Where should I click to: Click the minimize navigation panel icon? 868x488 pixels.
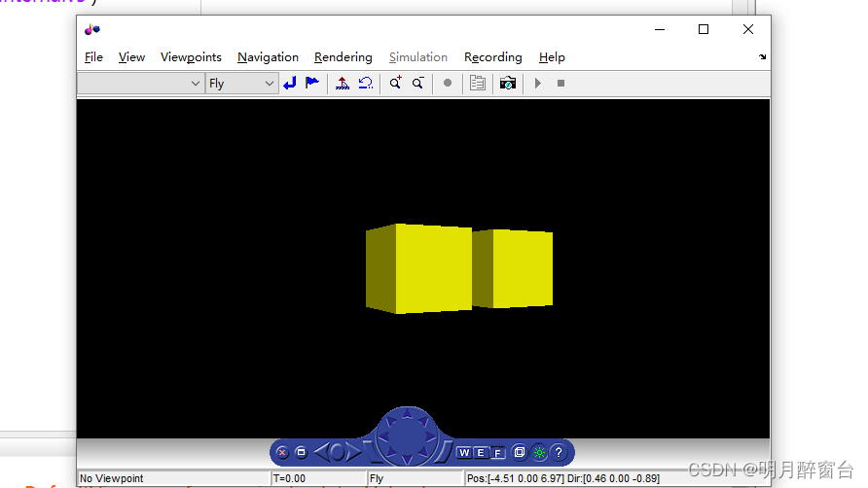301,453
